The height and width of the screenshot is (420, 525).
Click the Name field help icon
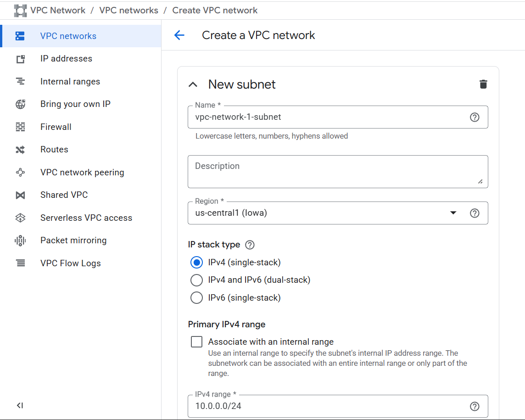[x=475, y=117]
